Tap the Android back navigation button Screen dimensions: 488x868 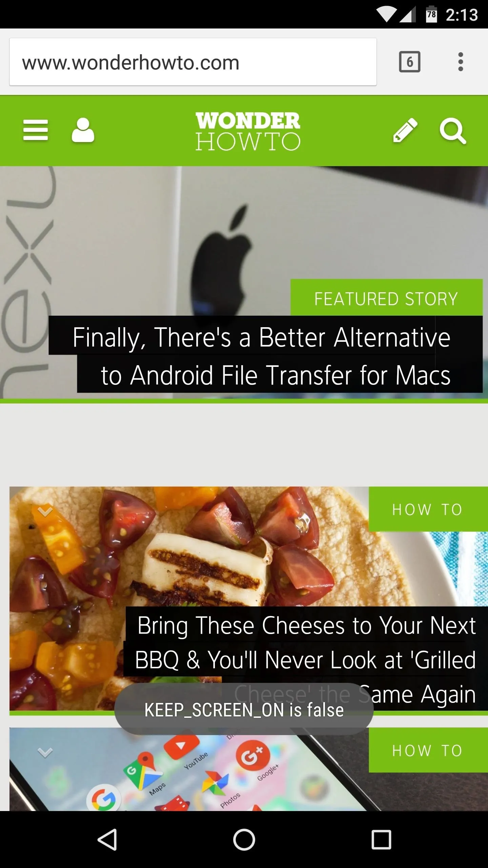[x=107, y=840]
